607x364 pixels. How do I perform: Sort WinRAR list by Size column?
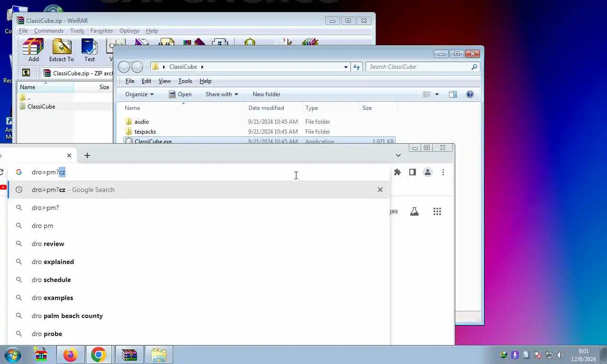93,87
